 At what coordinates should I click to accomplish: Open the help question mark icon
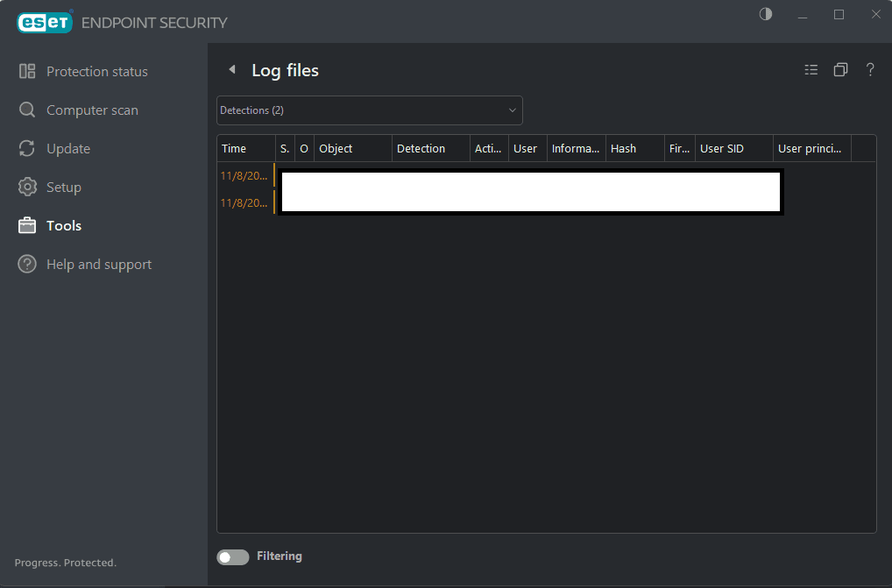click(870, 70)
